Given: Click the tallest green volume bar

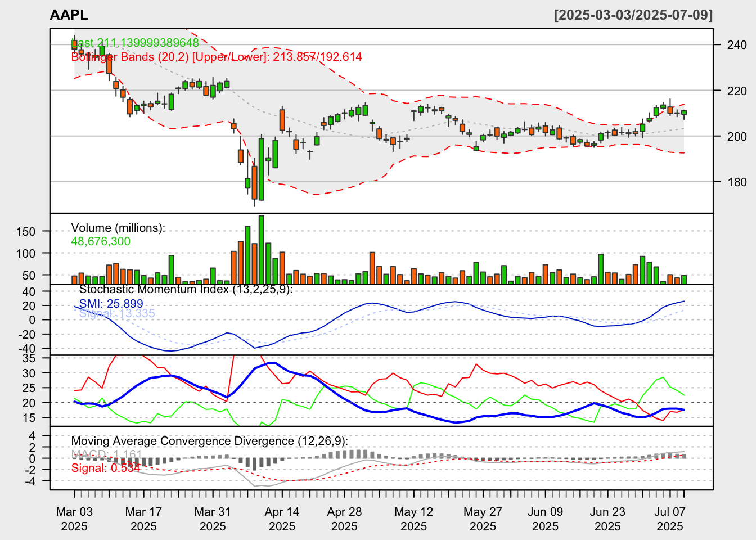Looking at the screenshot, I should (x=262, y=249).
